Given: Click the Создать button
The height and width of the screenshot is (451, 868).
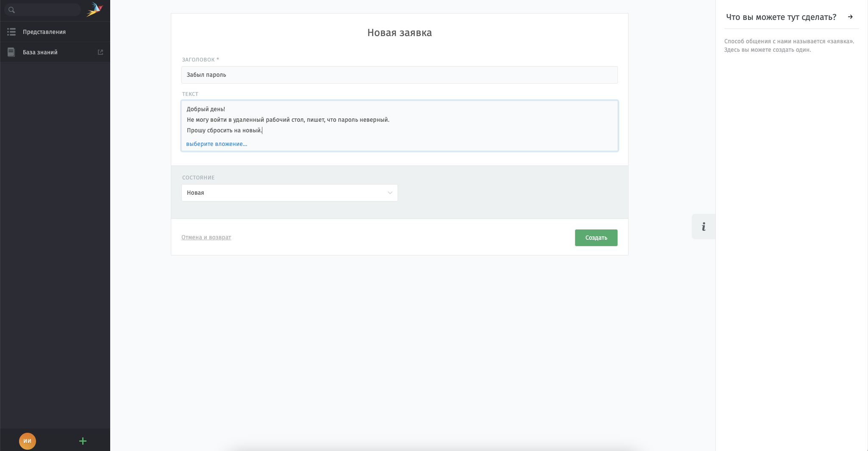Looking at the screenshot, I should pos(596,238).
